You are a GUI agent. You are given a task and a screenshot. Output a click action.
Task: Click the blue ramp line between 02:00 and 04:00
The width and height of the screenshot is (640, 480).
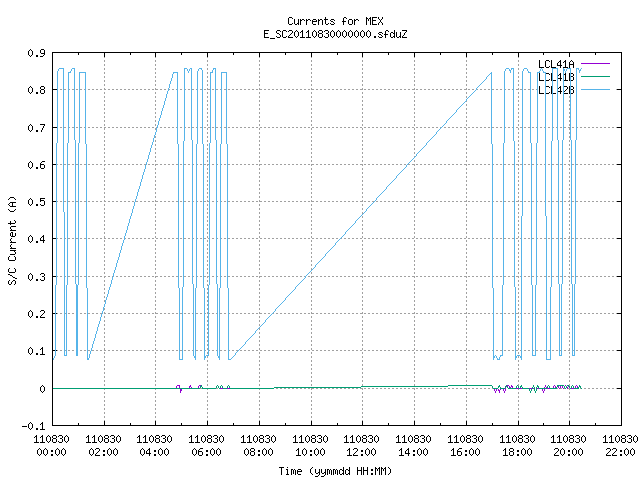click(131, 216)
